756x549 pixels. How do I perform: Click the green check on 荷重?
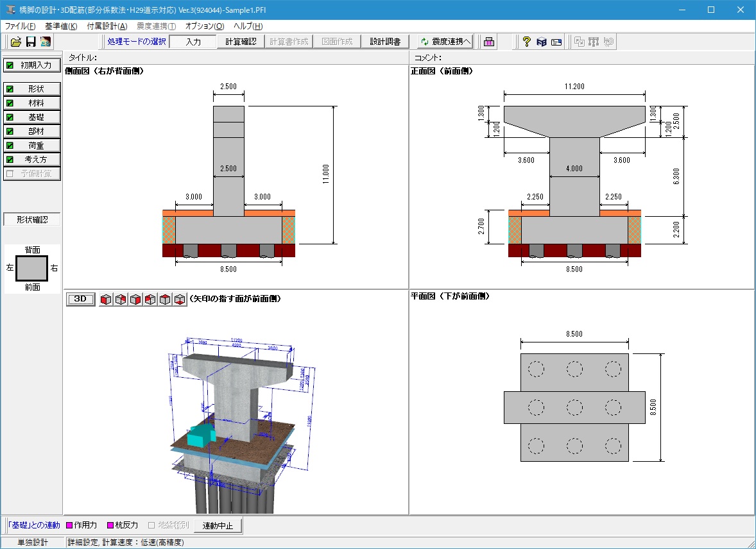pos(10,146)
